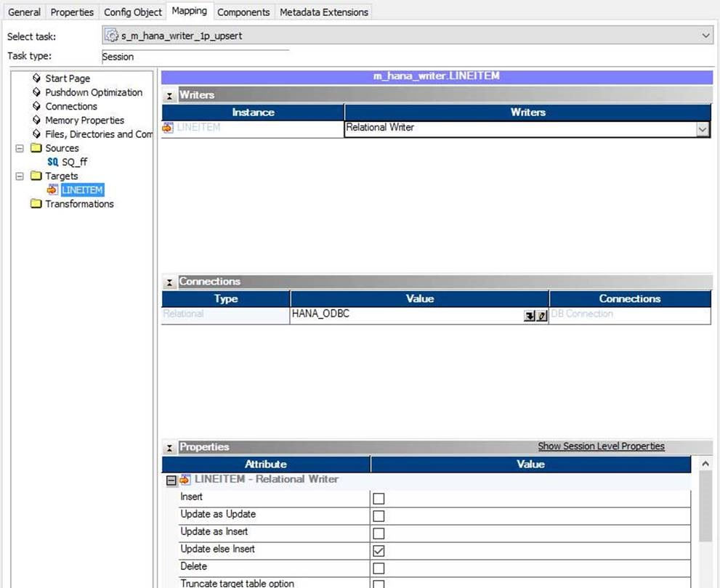The width and height of the screenshot is (720, 588).
Task: Select Pushdown Optimization in the tree
Action: [94, 92]
